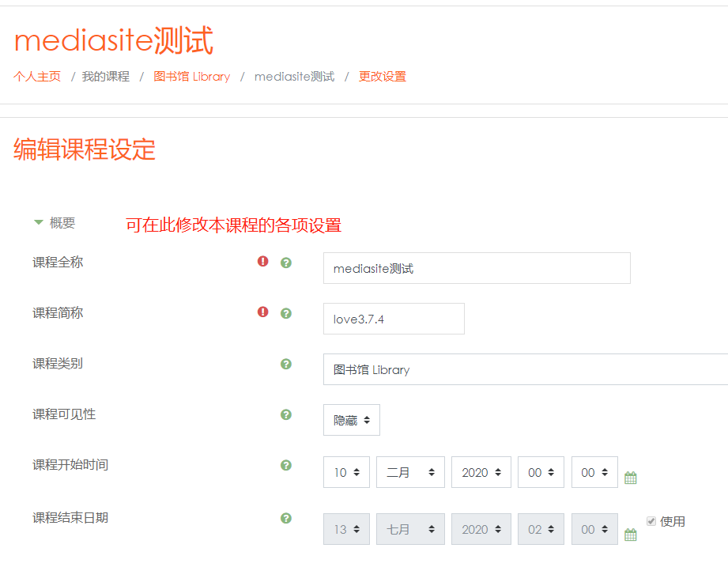Image resolution: width=728 pixels, height=567 pixels.
Task: Click the 课程全称 text field
Action: 477,268
